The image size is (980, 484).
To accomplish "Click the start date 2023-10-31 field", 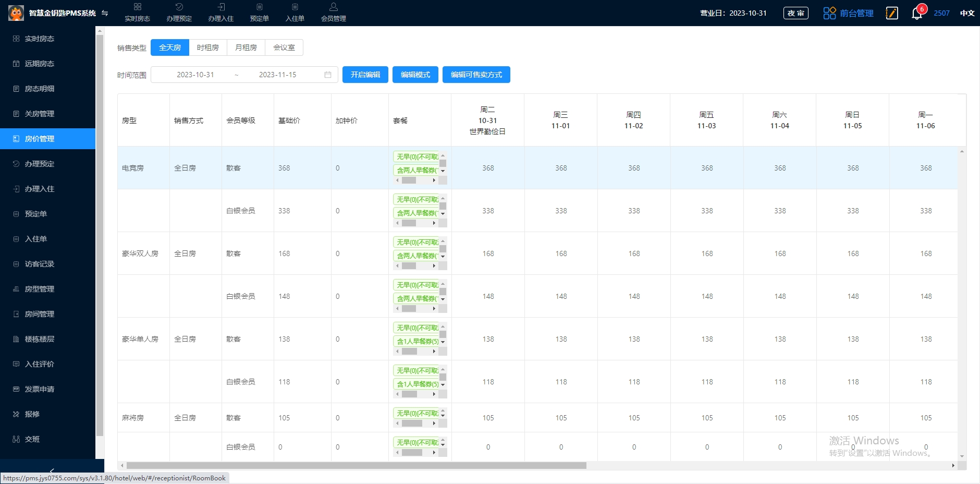I will pos(195,75).
